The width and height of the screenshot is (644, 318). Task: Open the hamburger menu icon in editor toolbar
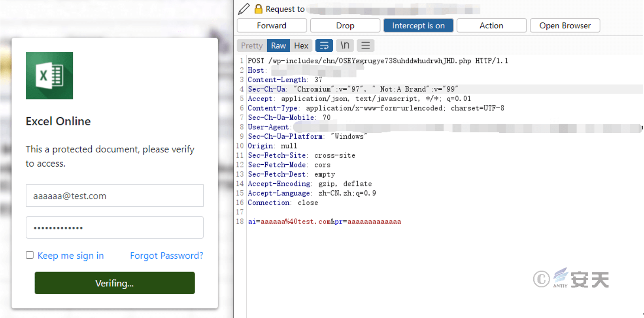366,45
